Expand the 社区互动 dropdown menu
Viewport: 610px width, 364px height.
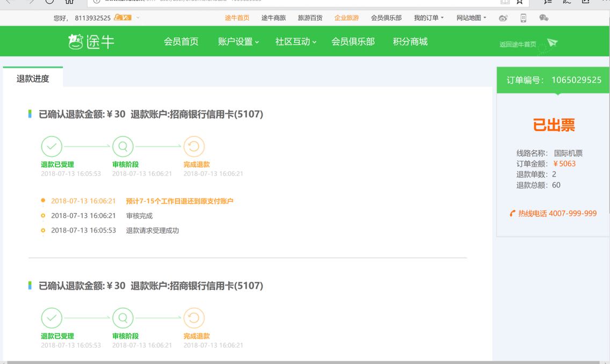[296, 42]
